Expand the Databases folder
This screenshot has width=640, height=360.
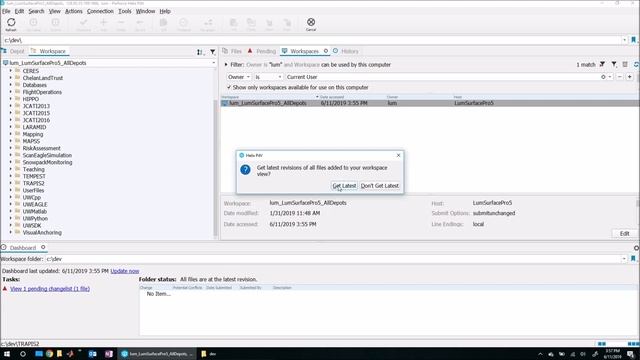coord(11,85)
